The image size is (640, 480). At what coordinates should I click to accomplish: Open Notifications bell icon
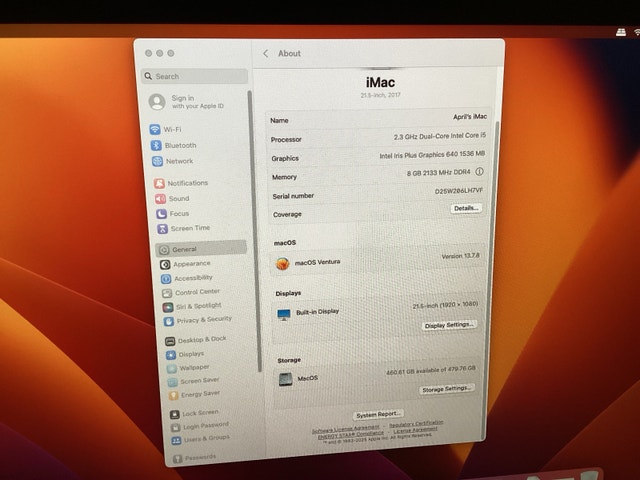(159, 183)
